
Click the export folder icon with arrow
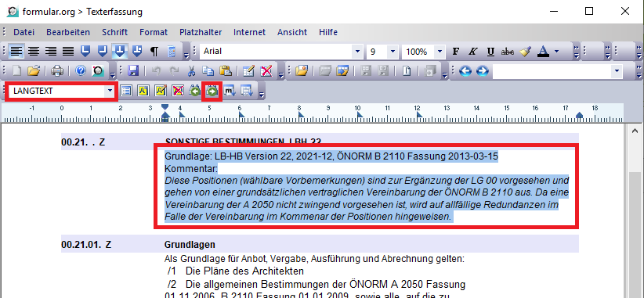[342, 71]
